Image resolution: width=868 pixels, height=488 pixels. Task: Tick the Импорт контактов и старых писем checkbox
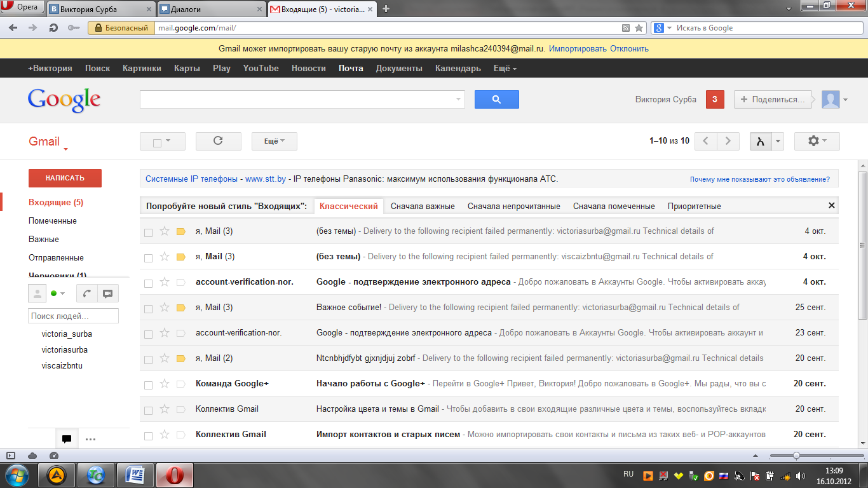click(x=148, y=436)
